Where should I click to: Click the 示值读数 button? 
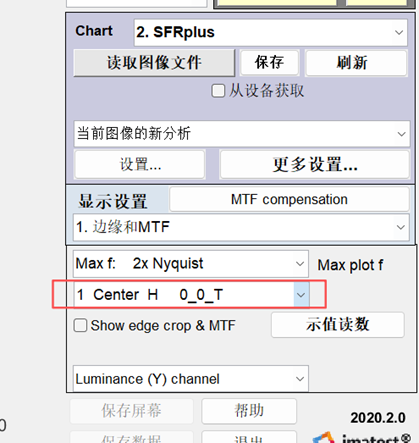coord(338,324)
